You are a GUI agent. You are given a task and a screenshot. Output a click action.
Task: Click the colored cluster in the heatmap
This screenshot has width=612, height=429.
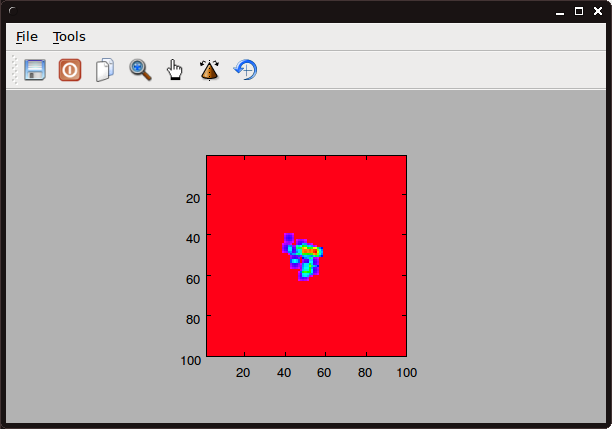(302, 257)
